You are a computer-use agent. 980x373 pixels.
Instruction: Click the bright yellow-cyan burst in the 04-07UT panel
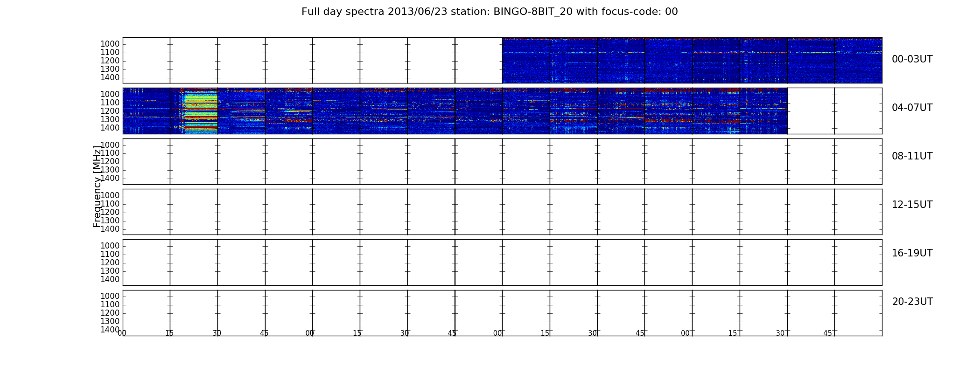point(201,112)
